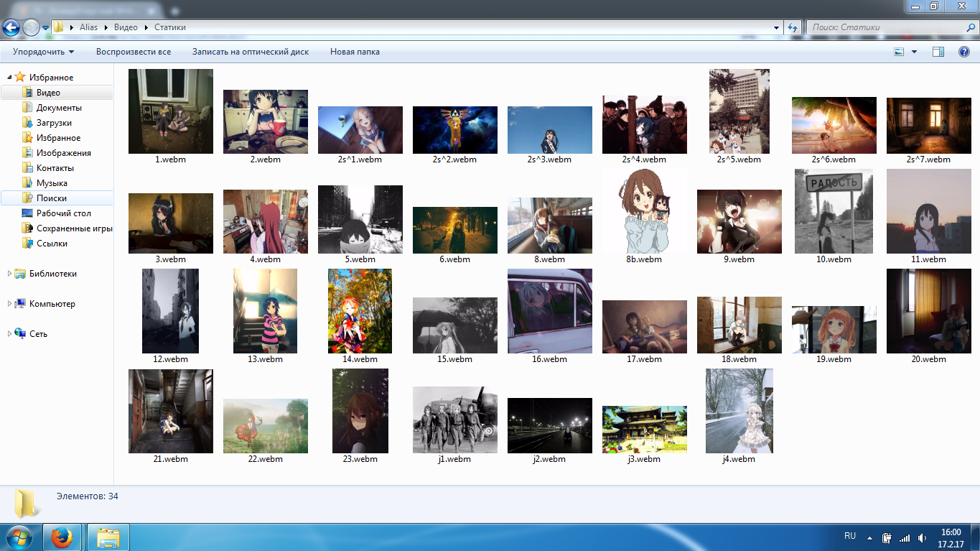Show hidden tray icons arrow

click(870, 537)
